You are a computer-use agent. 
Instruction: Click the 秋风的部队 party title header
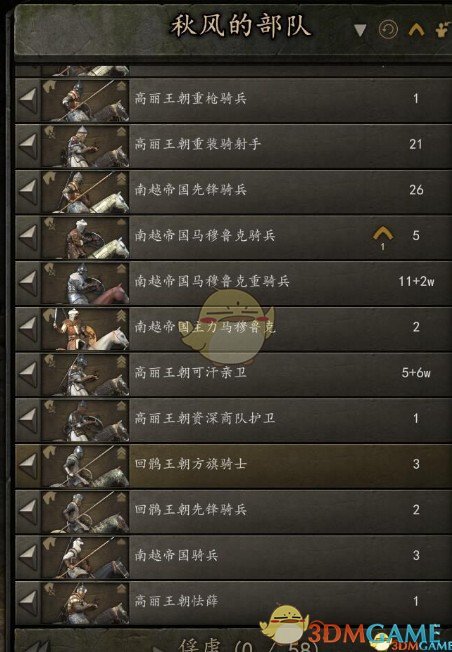click(241, 26)
